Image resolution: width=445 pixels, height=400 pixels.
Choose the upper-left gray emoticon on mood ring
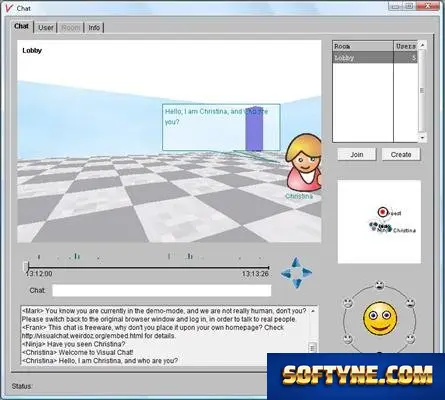click(348, 303)
